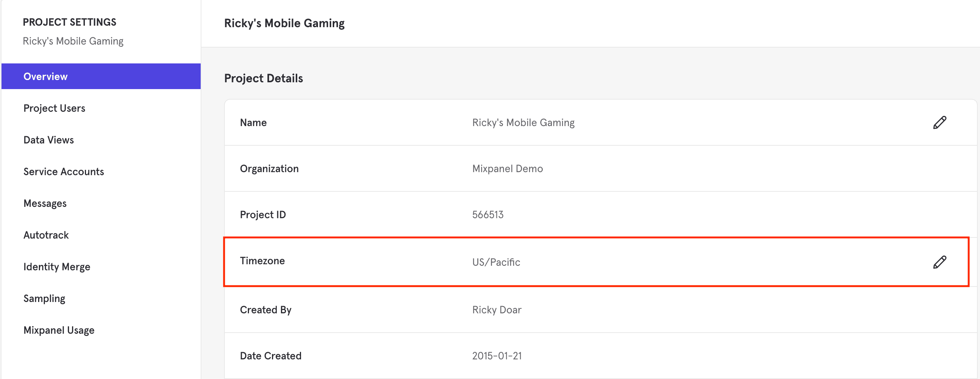
Task: Click the pencil icon to edit Timezone
Action: click(x=939, y=262)
